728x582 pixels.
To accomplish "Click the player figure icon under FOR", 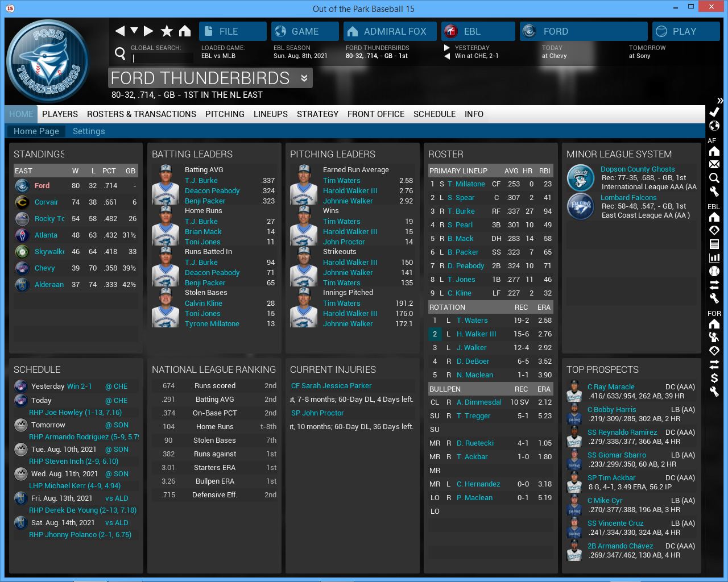I will [x=714, y=337].
